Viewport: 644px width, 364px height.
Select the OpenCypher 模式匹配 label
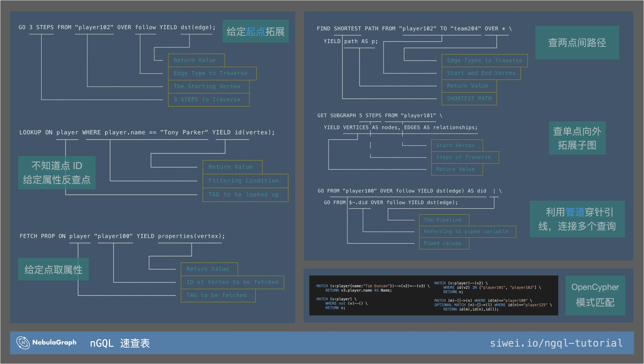(x=595, y=295)
